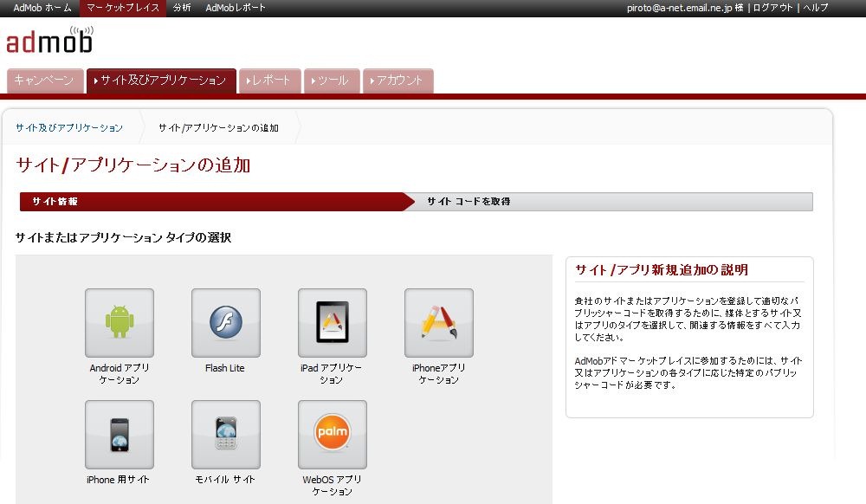Expand the レポート tab
The width and height of the screenshot is (866, 504).
[x=270, y=81]
